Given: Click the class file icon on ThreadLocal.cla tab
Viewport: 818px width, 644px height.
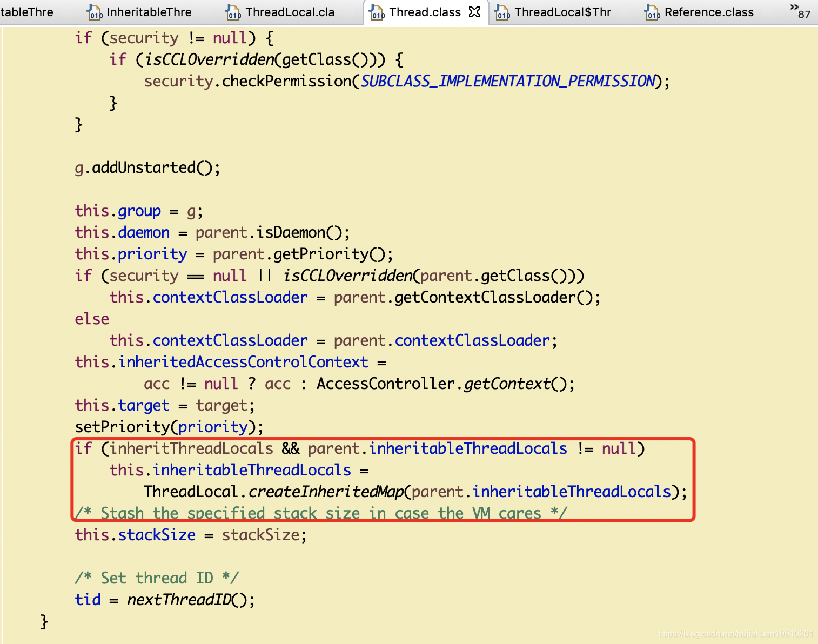Looking at the screenshot, I should tap(233, 12).
